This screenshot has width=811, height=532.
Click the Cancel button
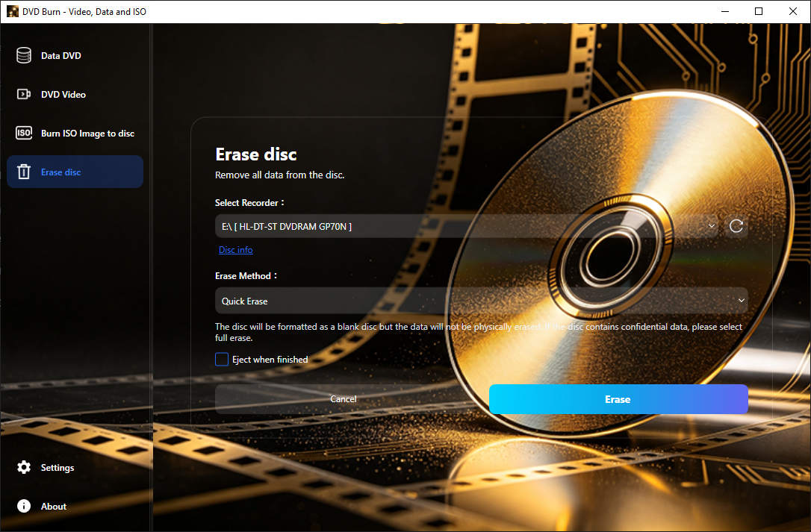pos(344,399)
